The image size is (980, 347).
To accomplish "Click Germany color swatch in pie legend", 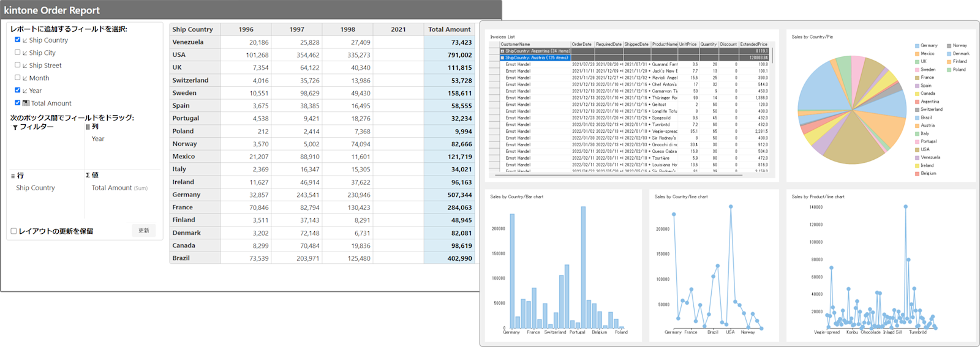I will pyautogui.click(x=917, y=45).
